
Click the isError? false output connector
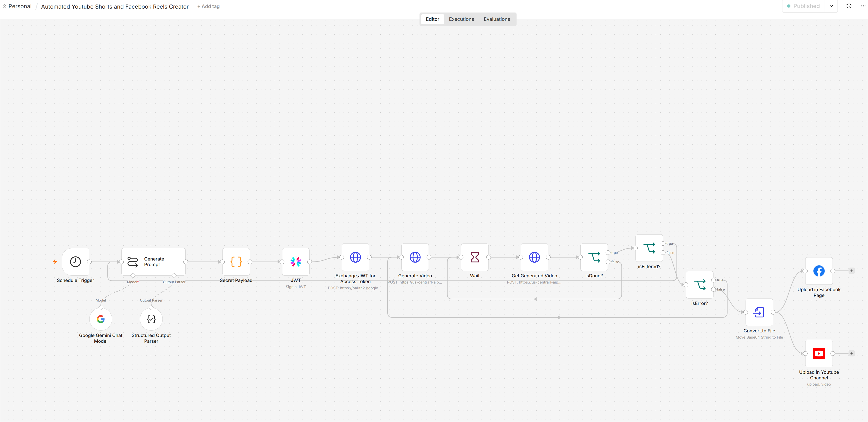[713, 289]
